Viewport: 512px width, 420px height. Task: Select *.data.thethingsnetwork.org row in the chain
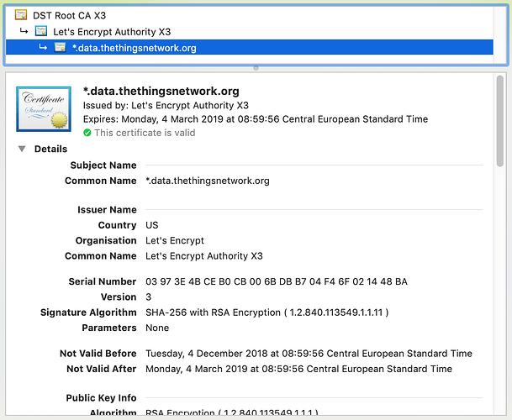point(135,48)
